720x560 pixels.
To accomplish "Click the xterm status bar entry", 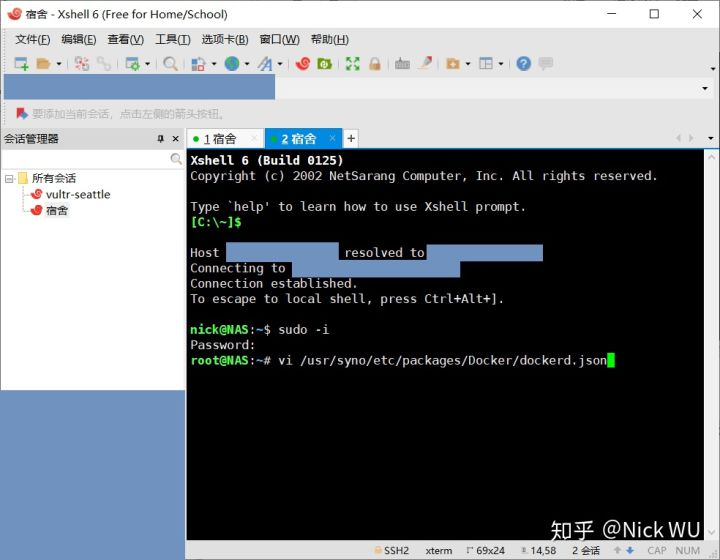I will [x=439, y=550].
